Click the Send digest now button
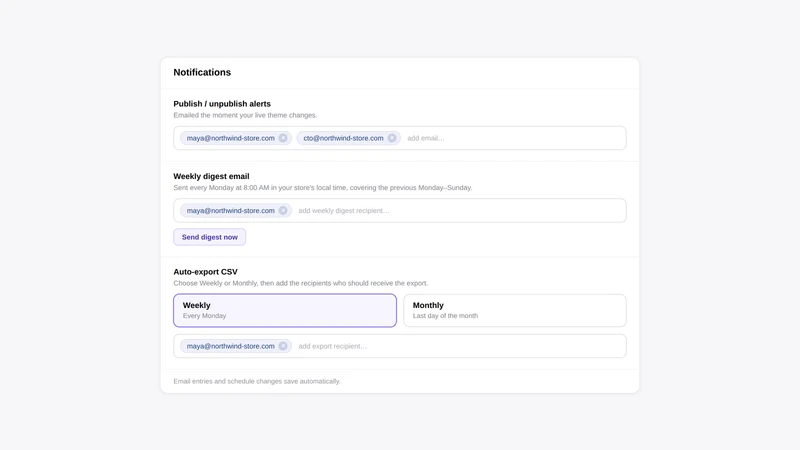 point(210,237)
